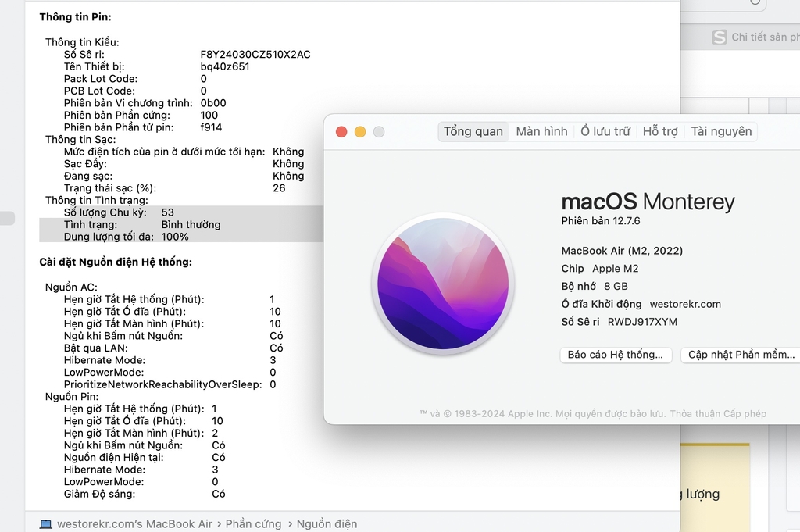Click the Nguồn điện Hiện tại row
Viewport: 800px width, 532px height.
click(x=145, y=458)
